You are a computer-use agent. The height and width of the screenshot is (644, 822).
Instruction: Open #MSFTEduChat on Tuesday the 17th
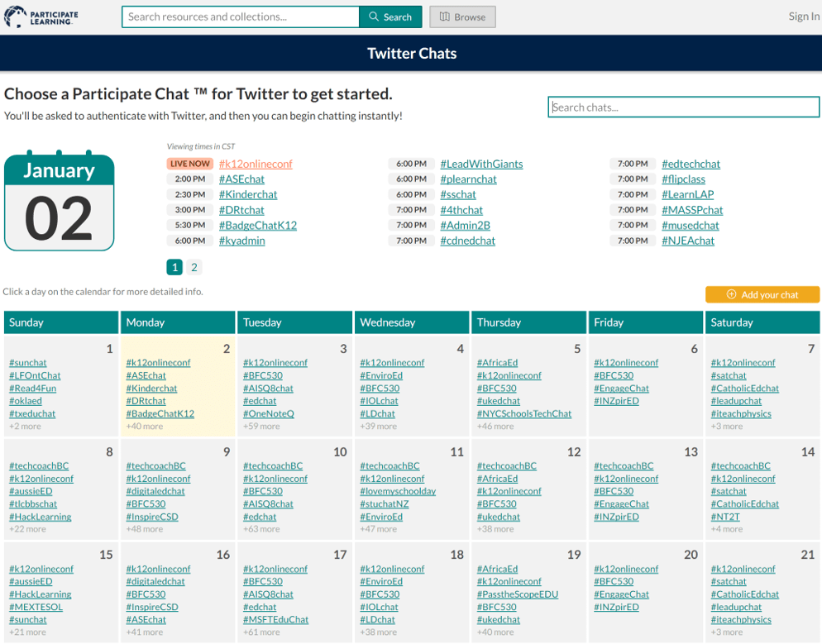275,620
